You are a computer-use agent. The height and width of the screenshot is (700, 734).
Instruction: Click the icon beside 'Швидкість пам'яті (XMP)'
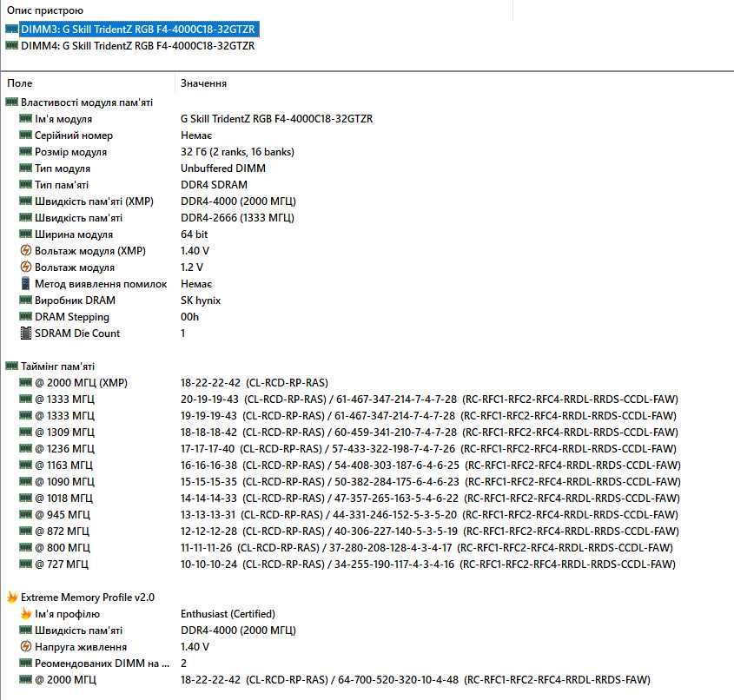click(x=26, y=201)
